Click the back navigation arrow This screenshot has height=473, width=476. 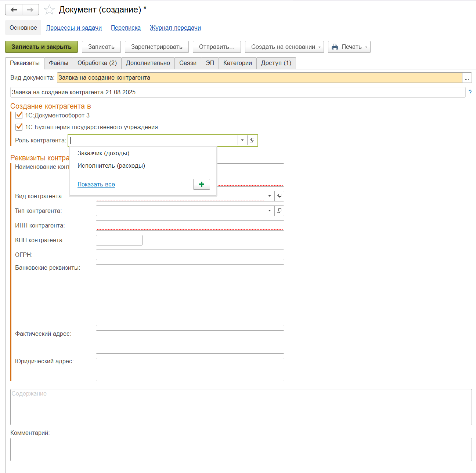click(14, 10)
